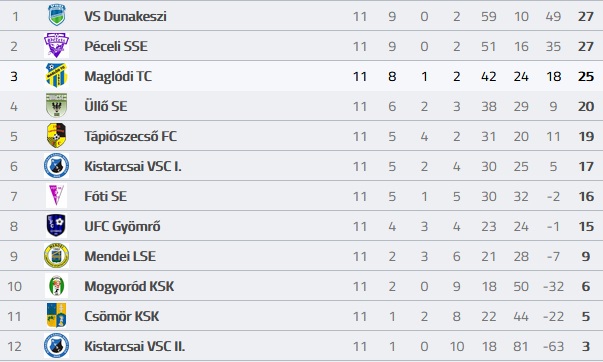
Task: Click Maglódi TC's 25 points value
Action: [x=586, y=76]
